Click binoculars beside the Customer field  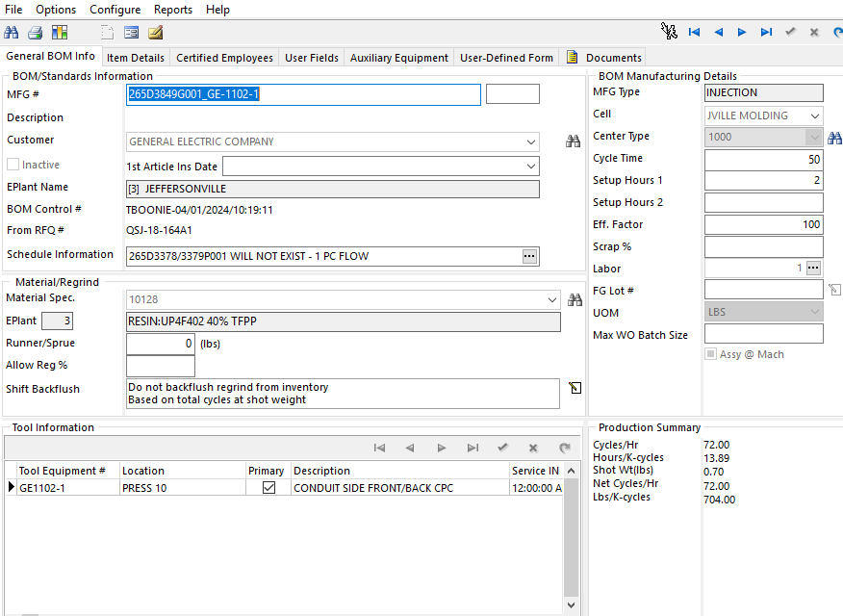574,141
